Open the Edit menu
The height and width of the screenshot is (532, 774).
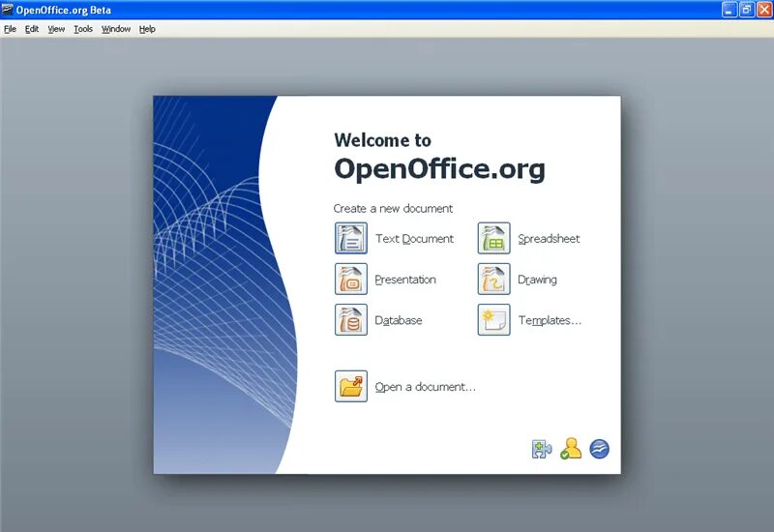pos(32,29)
